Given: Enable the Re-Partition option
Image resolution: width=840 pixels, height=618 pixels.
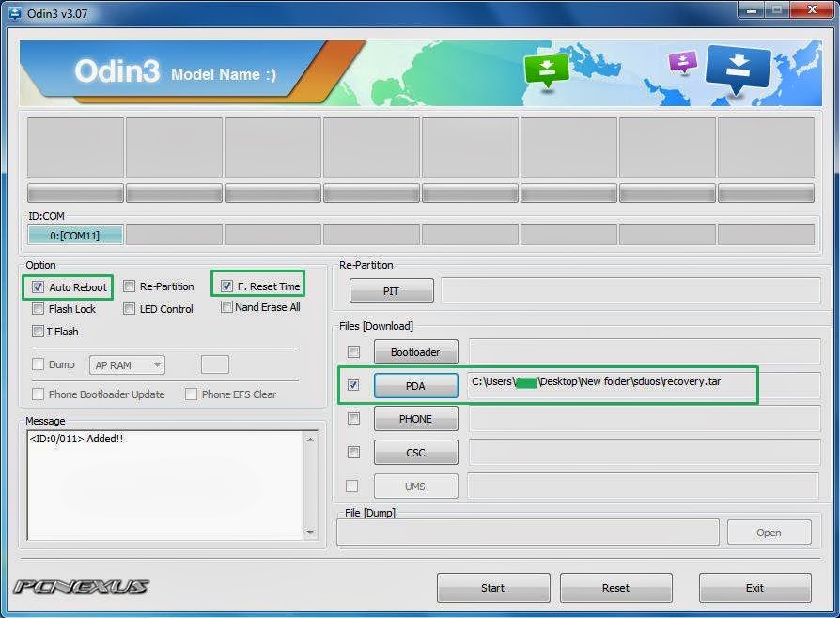Looking at the screenshot, I should (129, 286).
